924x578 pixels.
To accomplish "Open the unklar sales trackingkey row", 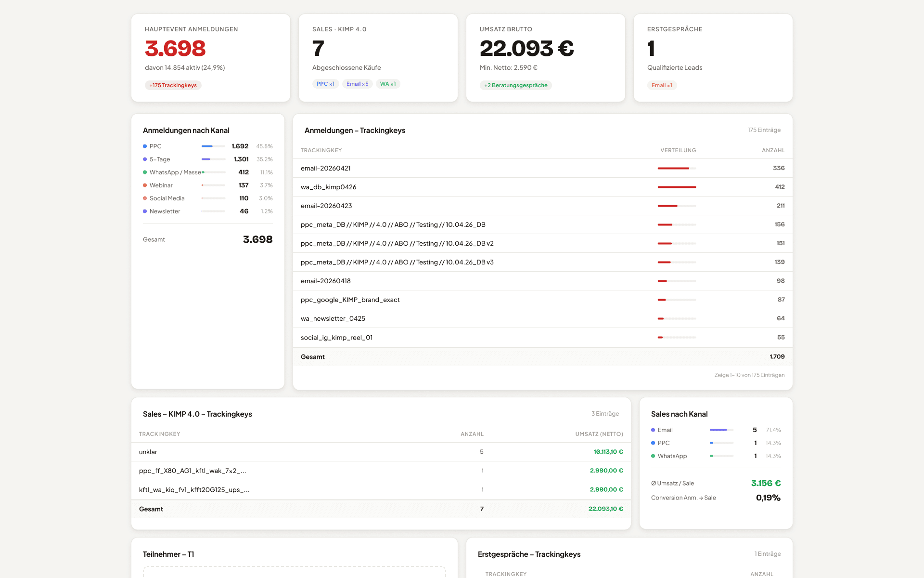I will (x=148, y=452).
